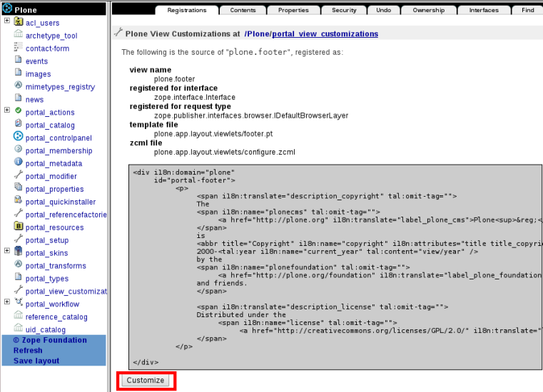Expand the portal_actions tree node
Image resolution: width=543 pixels, height=392 pixels.
[6, 110]
